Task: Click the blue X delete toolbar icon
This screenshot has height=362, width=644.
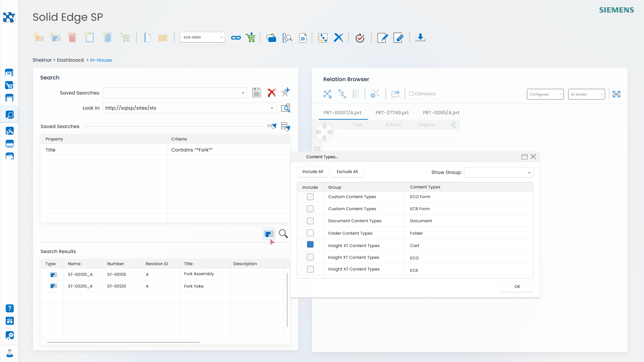Action: click(x=338, y=38)
